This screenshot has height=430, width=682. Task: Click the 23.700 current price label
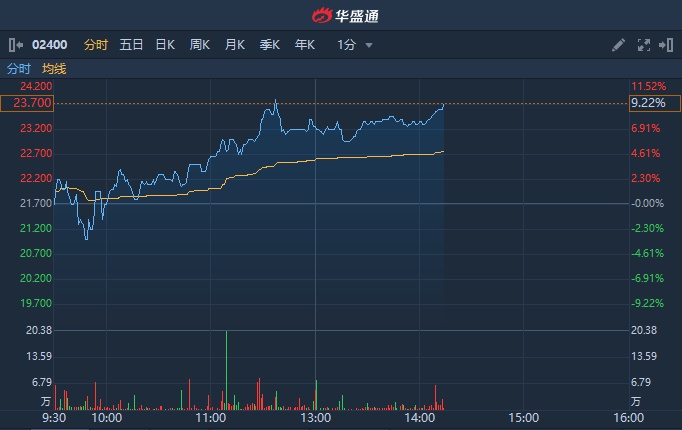click(27, 103)
